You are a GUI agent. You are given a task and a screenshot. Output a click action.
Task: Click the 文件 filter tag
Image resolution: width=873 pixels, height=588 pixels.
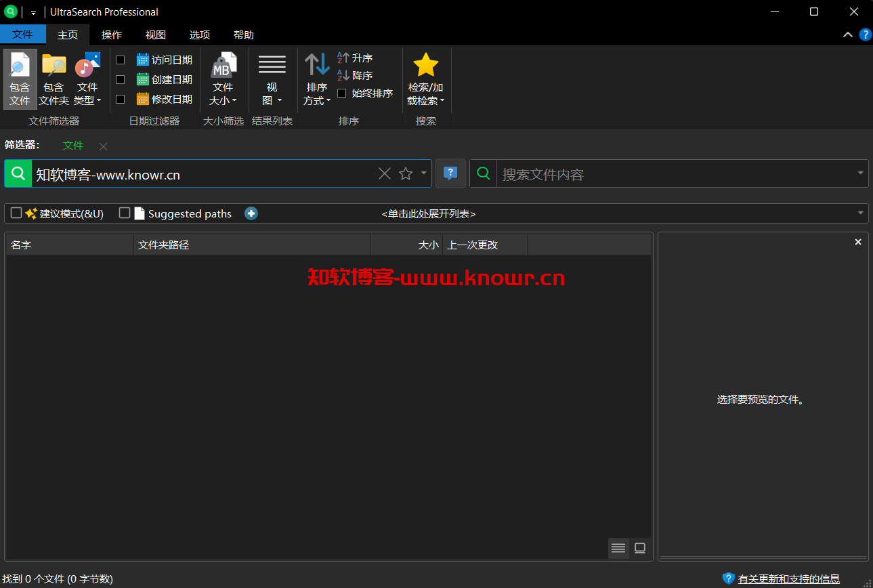click(x=73, y=146)
